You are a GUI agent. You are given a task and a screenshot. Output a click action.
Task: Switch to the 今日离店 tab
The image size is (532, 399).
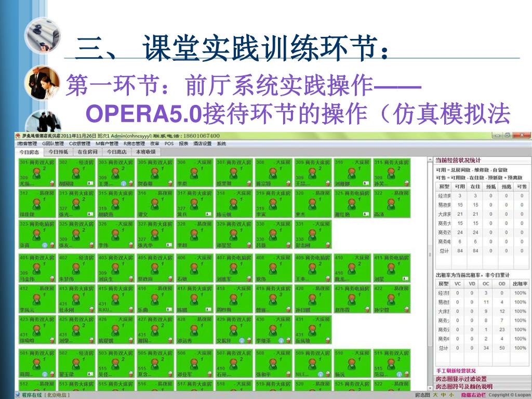pos(117,152)
